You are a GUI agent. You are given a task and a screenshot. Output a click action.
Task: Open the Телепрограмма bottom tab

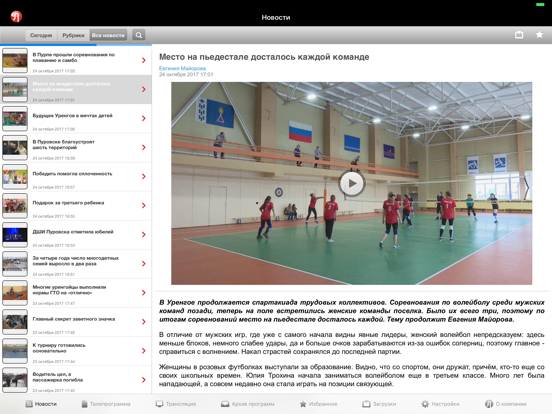click(x=106, y=404)
